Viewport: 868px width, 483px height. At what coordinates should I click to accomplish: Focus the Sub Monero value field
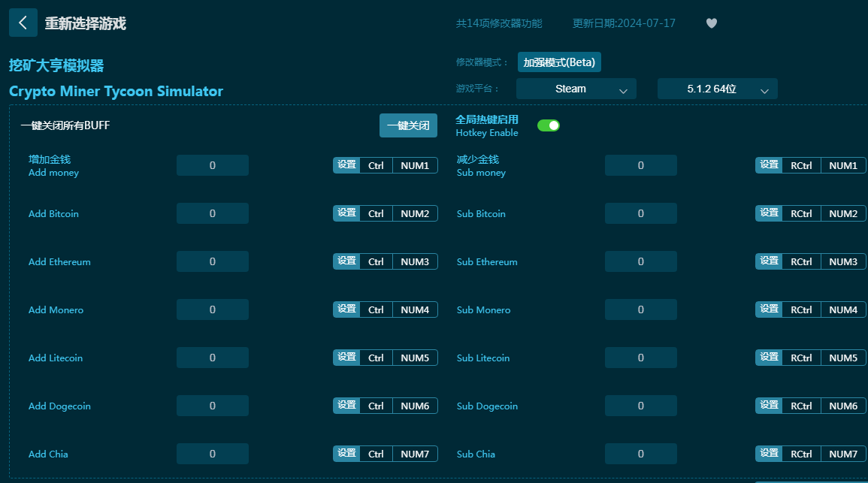pyautogui.click(x=640, y=309)
